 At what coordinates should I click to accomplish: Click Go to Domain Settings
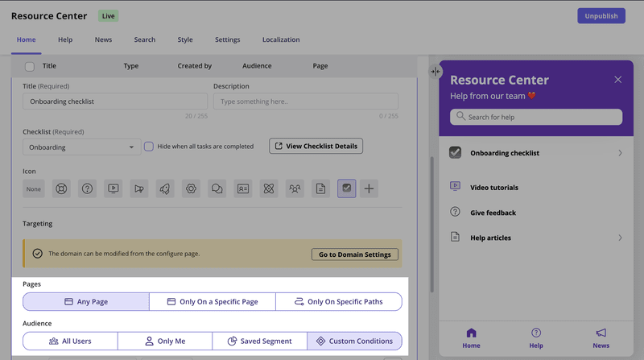(x=355, y=254)
